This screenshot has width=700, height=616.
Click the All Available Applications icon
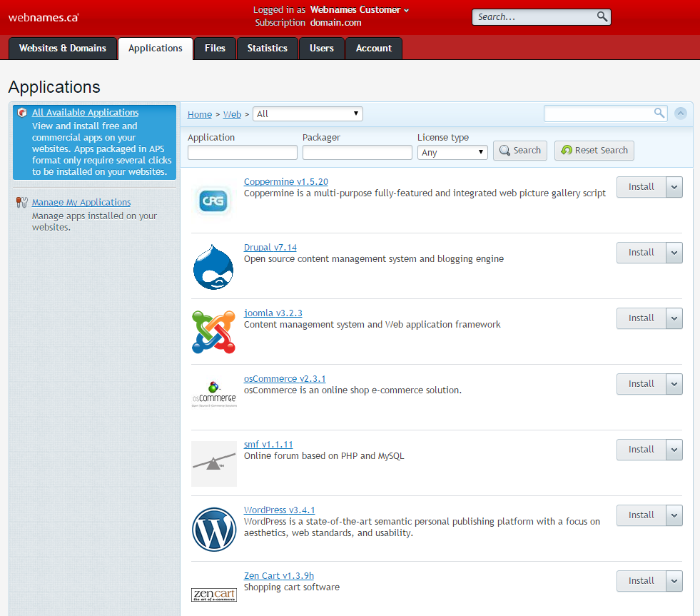coord(22,113)
